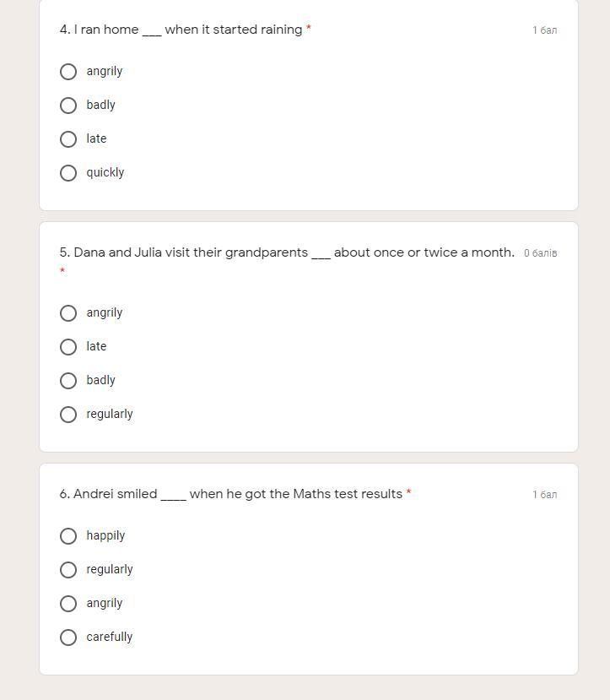Pick 'angrily' for the Maths test question
The height and width of the screenshot is (700, 610).
click(68, 604)
